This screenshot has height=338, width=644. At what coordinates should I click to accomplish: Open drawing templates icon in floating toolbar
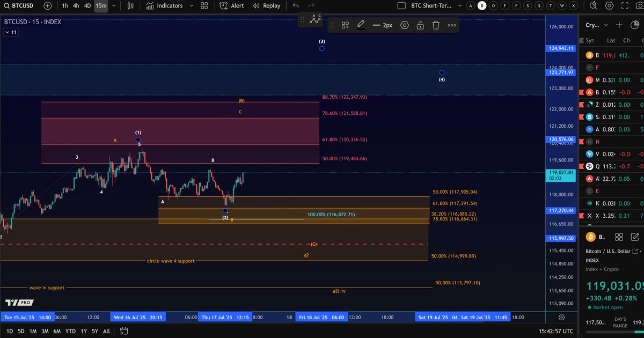[x=345, y=25]
